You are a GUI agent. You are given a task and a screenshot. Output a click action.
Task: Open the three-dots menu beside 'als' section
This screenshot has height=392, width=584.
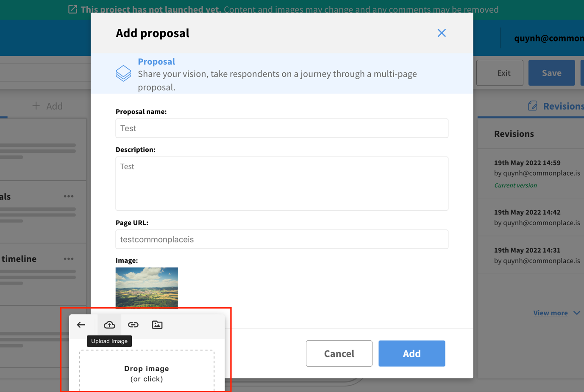[x=69, y=196]
